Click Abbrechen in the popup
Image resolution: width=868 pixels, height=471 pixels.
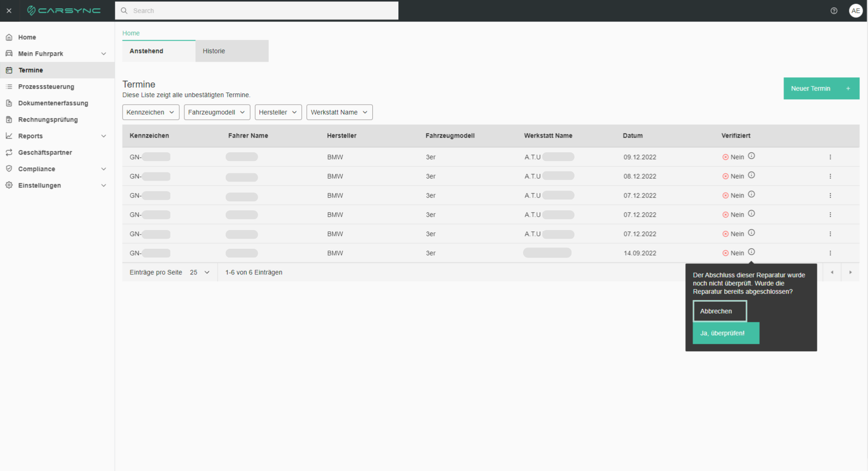720,311
